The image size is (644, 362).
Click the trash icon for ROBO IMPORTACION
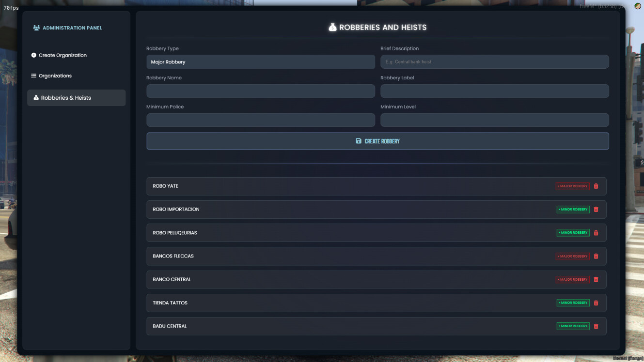point(596,209)
